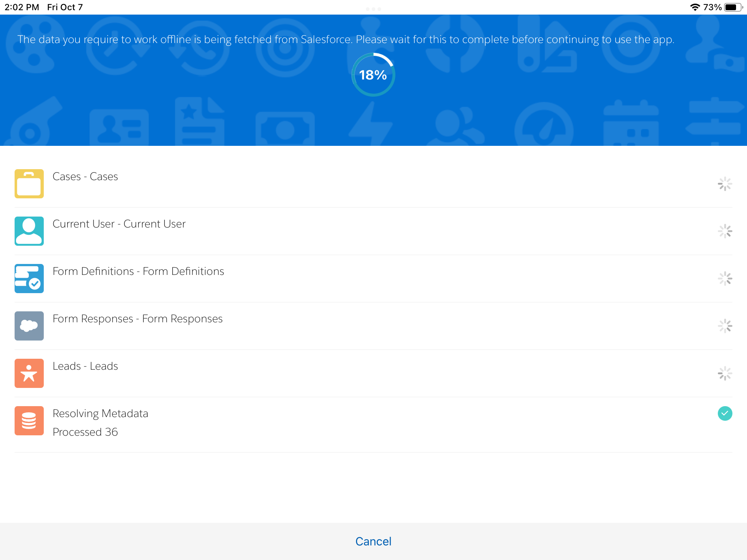Tap the 18% circular progress indicator
This screenshot has height=560, width=747.
pos(373,75)
